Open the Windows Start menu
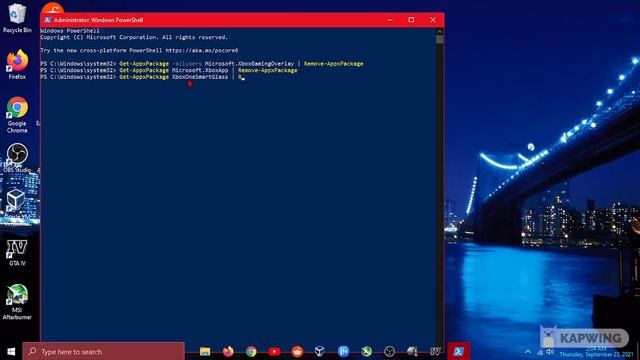The height and width of the screenshot is (360, 640). click(x=11, y=351)
